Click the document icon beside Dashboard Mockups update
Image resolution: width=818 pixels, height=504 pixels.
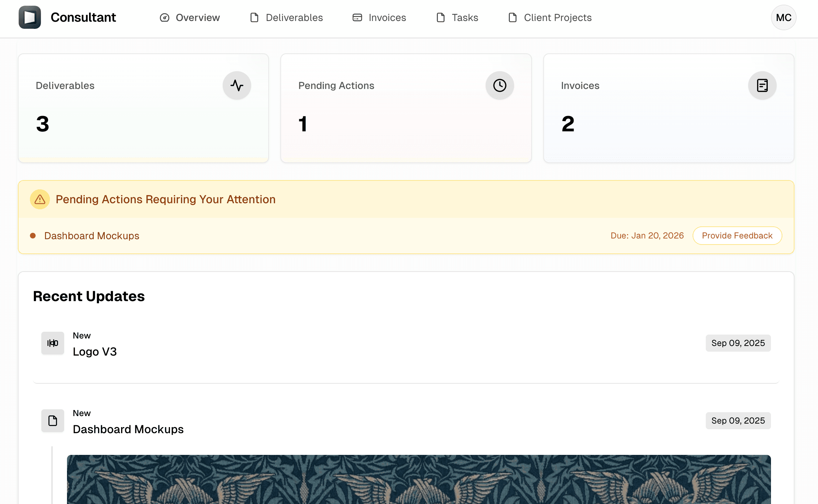[52, 420]
